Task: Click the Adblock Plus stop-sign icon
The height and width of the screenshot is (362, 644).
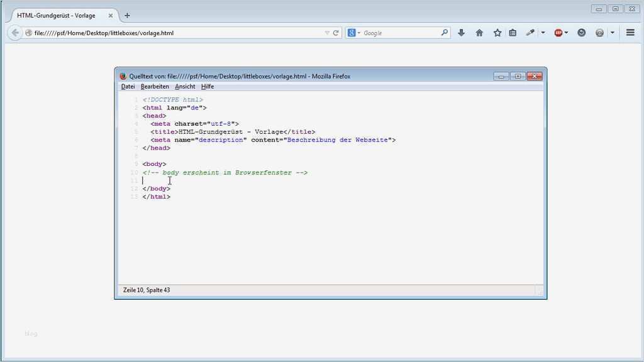Action: tap(558, 33)
